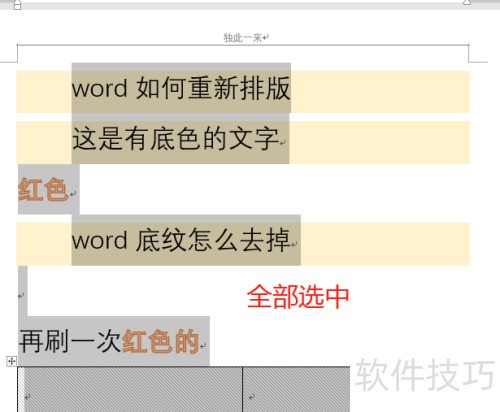The height and width of the screenshot is (412, 500).
Task: Click the orange outlined 红色 text
Action: pyautogui.click(x=43, y=189)
